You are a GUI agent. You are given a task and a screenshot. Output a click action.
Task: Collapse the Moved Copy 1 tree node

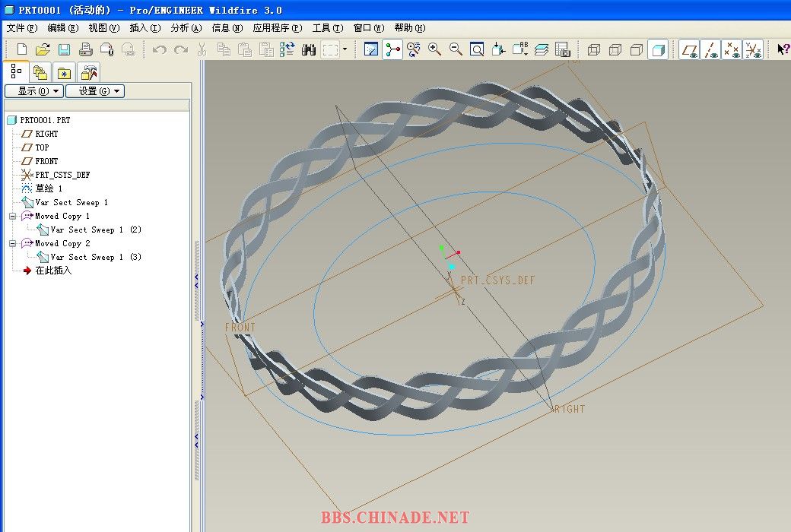13,217
